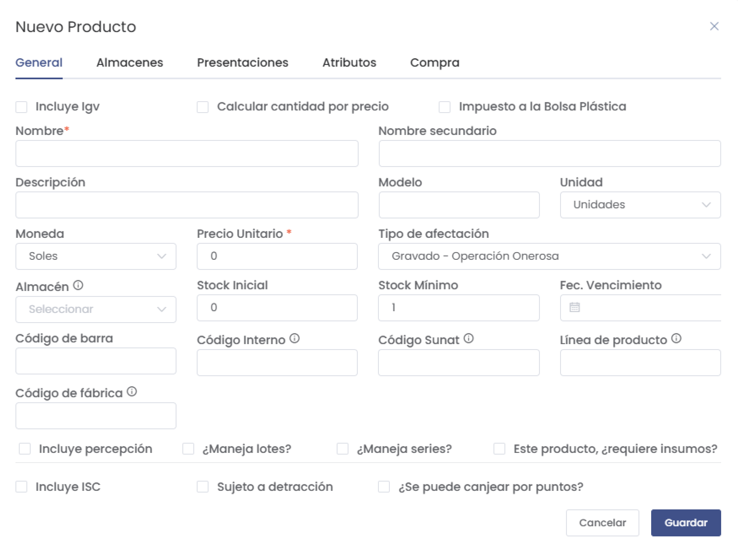Focus the Nombre input field

187,153
